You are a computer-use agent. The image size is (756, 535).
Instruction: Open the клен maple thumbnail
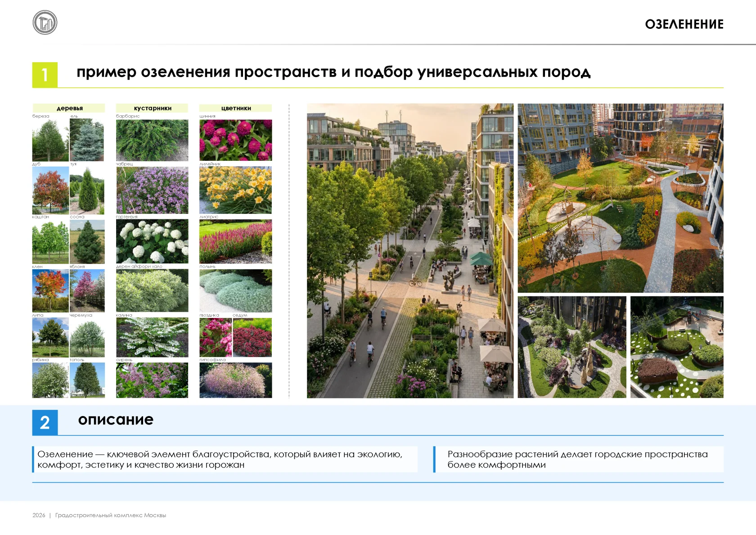click(50, 291)
